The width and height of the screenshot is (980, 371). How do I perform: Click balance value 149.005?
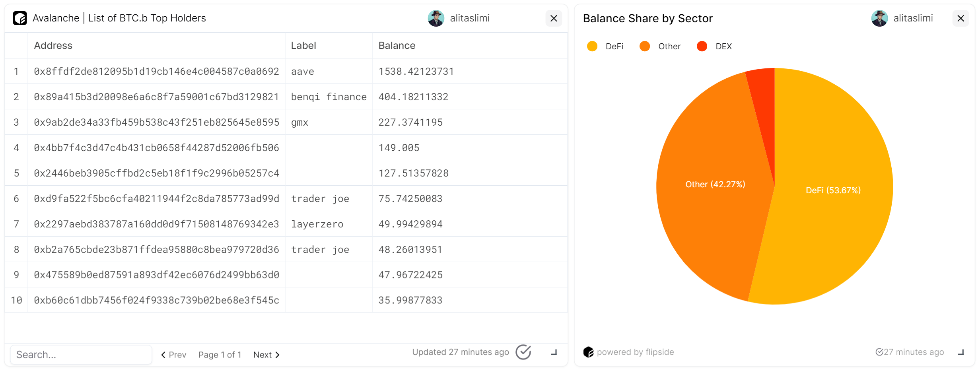click(399, 148)
